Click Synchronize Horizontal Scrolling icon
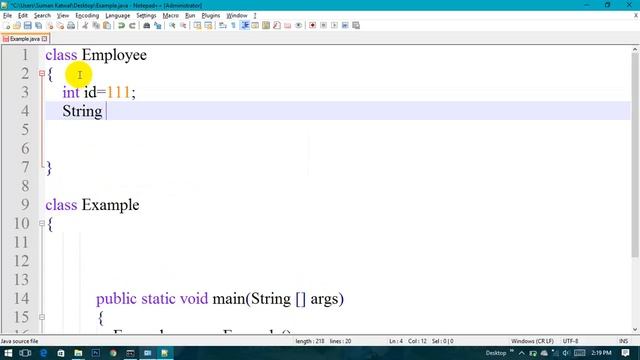The width and height of the screenshot is (640, 360). (x=208, y=25)
